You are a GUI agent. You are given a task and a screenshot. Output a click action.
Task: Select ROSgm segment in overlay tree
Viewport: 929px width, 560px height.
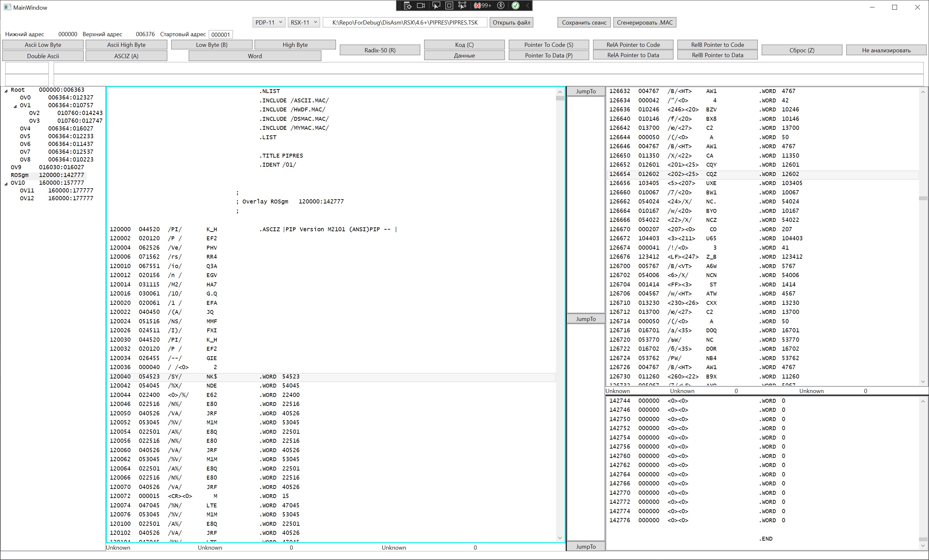pos(20,175)
